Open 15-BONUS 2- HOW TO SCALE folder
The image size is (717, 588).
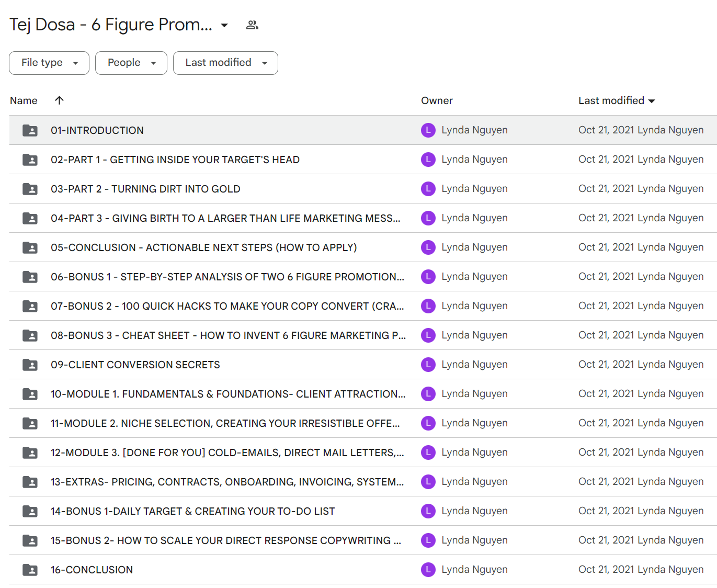pyautogui.click(x=226, y=540)
